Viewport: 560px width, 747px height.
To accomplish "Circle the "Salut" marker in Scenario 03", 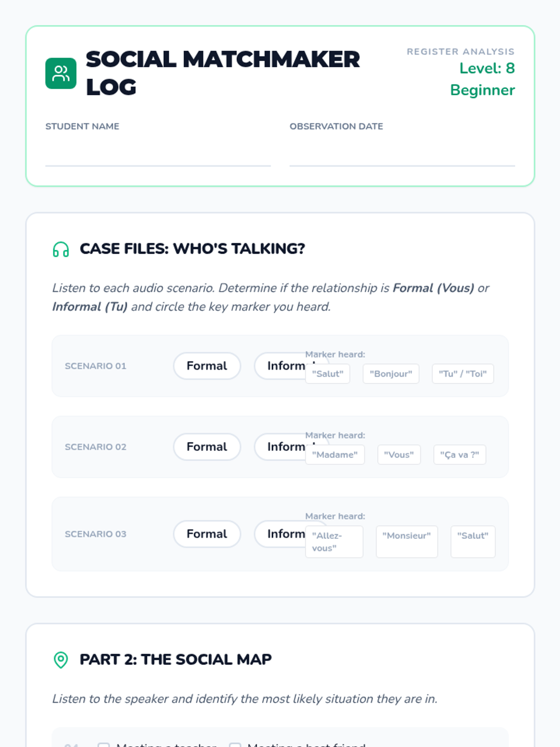I will 473,542.
